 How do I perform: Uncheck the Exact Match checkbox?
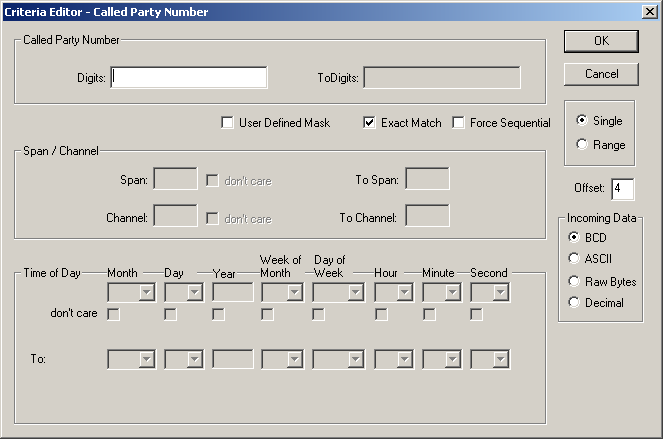coord(370,123)
